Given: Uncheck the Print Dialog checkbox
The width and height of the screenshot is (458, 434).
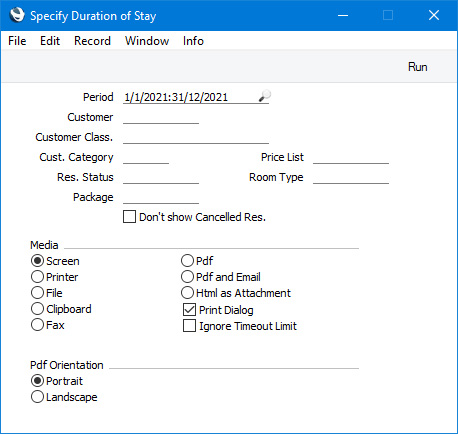Looking at the screenshot, I should (189, 310).
